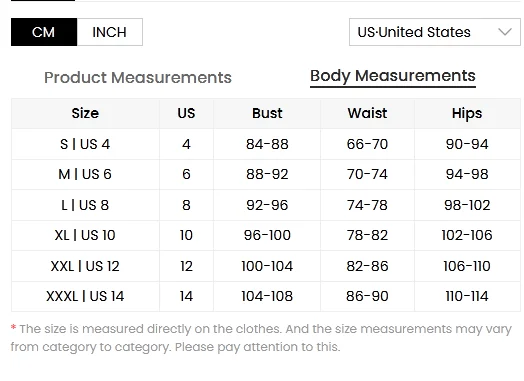This screenshot has height=381, width=524.
Task: Select the M | US 6 row
Action: (x=266, y=174)
